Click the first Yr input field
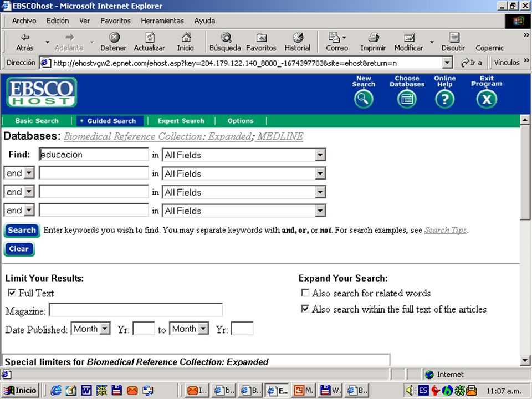The width and height of the screenshot is (532, 399). pyautogui.click(x=144, y=329)
